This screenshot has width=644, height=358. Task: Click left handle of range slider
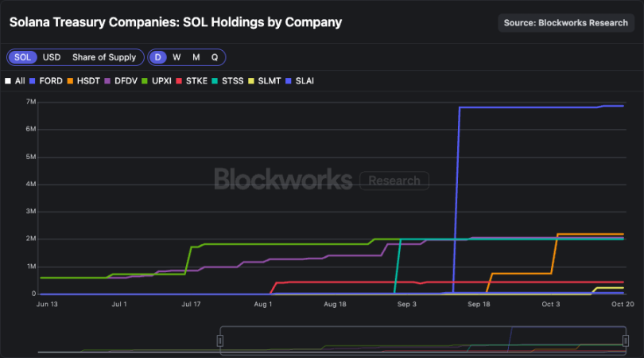click(x=220, y=340)
